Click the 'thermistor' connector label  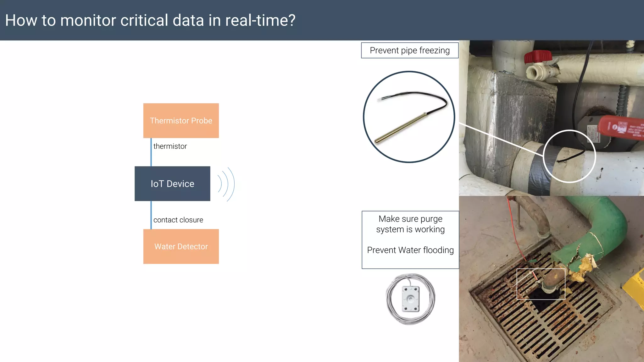point(170,146)
